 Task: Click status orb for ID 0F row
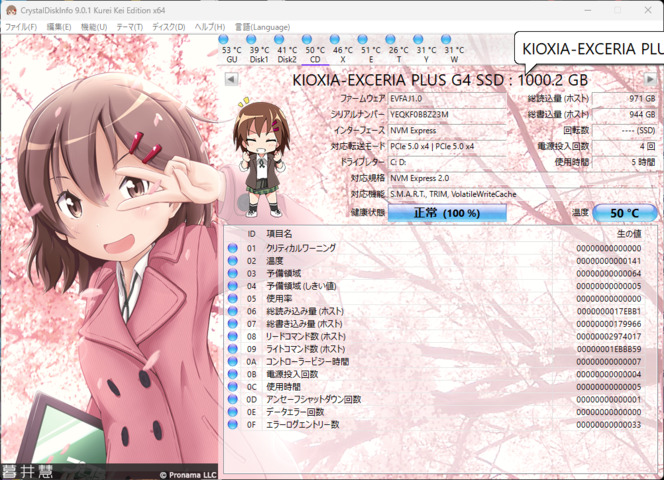(x=232, y=425)
